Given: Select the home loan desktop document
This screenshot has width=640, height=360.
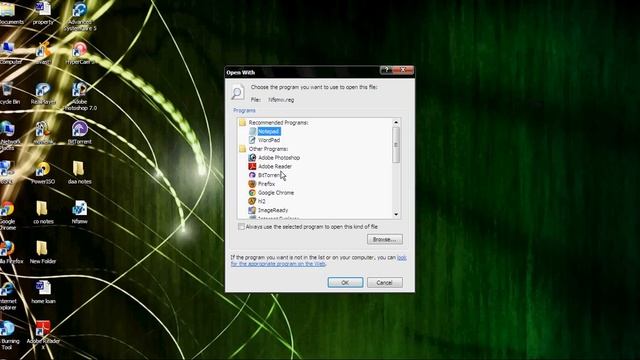Looking at the screenshot, I should (43, 292).
